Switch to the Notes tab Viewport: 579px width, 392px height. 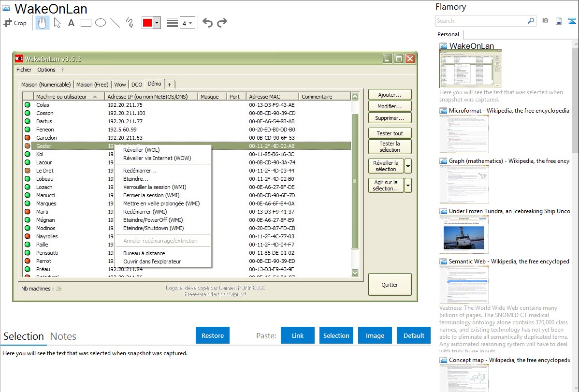coord(63,336)
